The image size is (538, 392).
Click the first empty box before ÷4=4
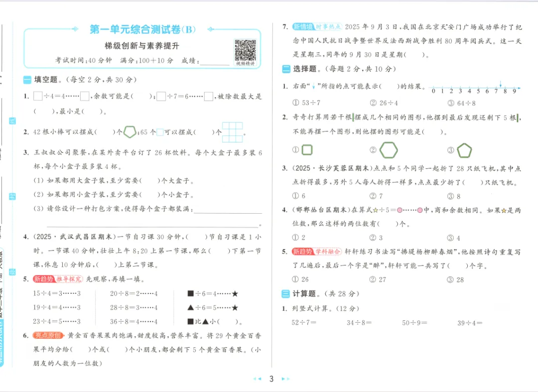[38, 96]
